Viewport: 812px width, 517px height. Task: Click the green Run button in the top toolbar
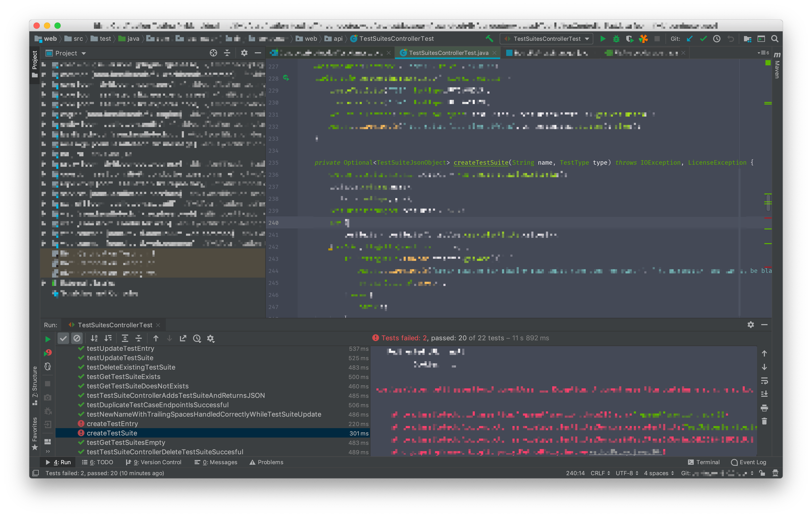tap(603, 39)
